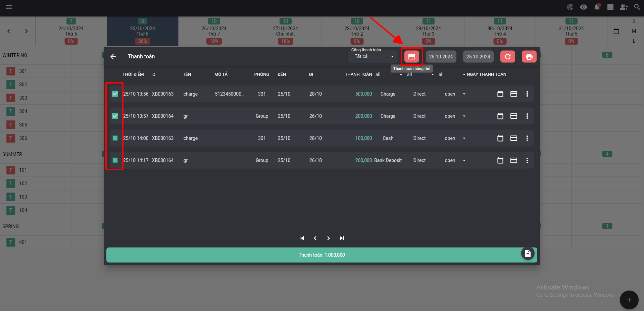Change the first 25-10-2024 start date

point(441,57)
